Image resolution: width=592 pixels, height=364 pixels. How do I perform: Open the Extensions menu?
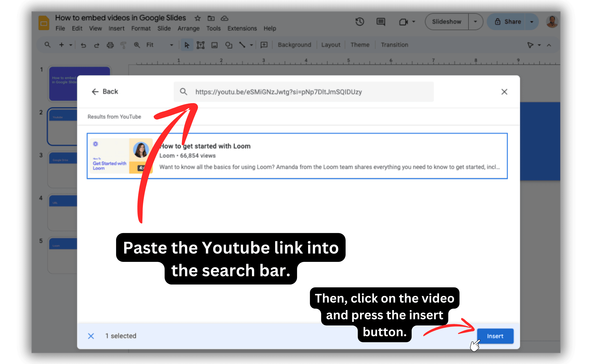[242, 28]
